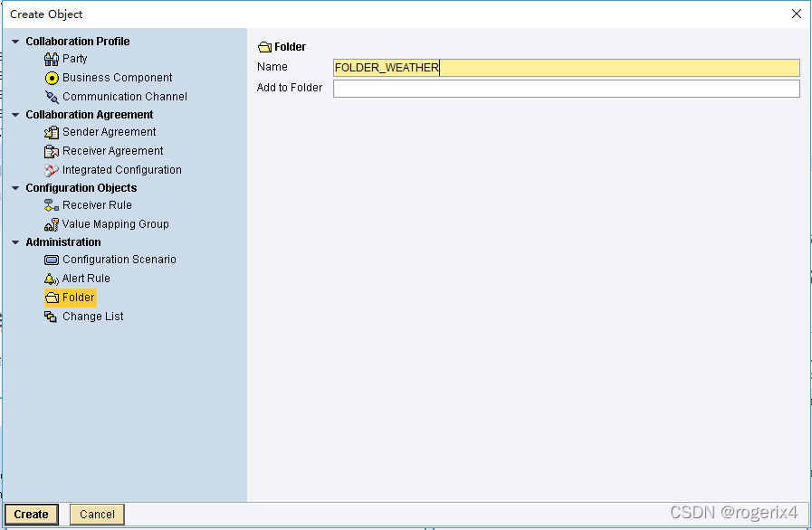The image size is (812, 530).
Task: Choose Communication Channel in the tree
Action: coord(125,97)
